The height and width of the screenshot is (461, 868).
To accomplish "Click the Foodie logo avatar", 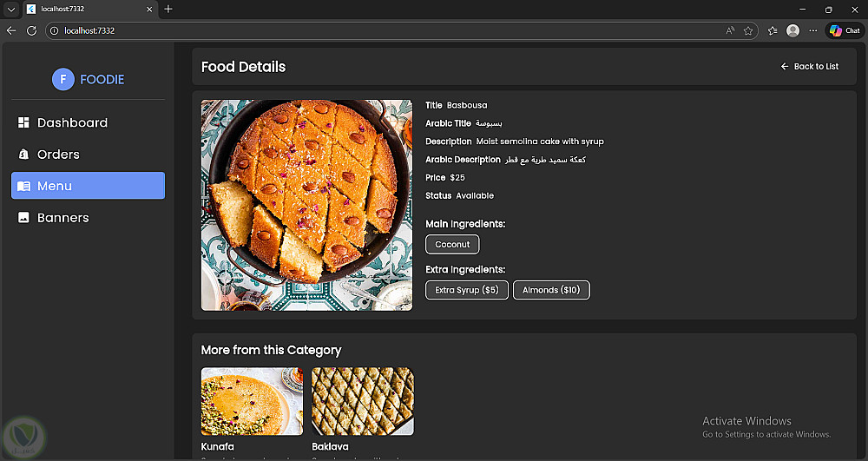I will [x=62, y=79].
